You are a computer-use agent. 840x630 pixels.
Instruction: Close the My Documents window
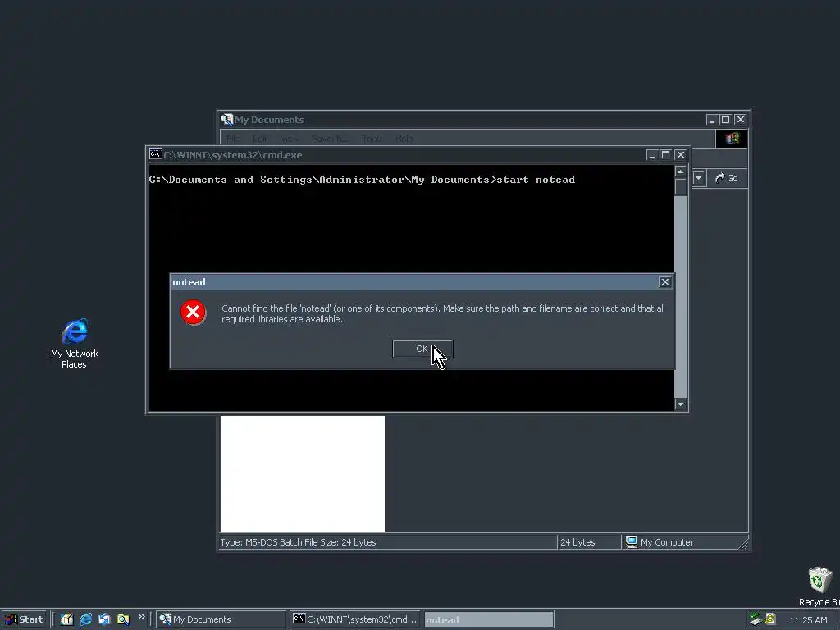point(741,120)
